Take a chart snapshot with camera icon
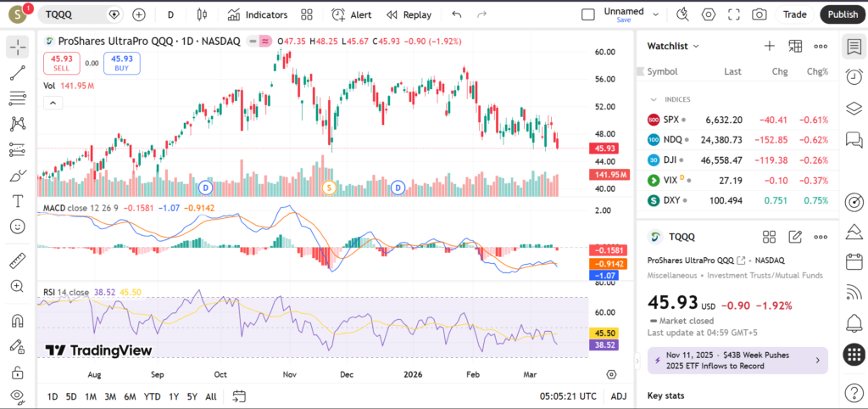Image resolution: width=868 pixels, height=409 pixels. (759, 14)
